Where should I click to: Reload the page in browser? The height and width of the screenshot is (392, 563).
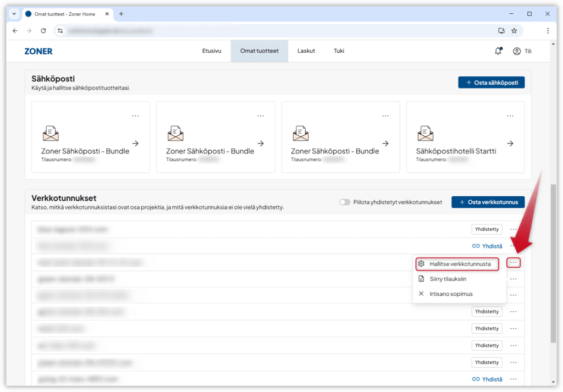(x=43, y=31)
